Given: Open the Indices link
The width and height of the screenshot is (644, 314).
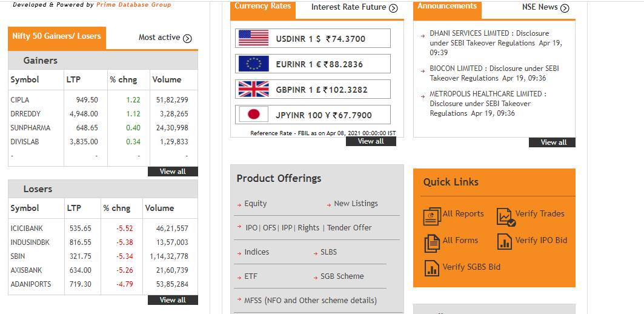Looking at the screenshot, I should click(x=257, y=252).
